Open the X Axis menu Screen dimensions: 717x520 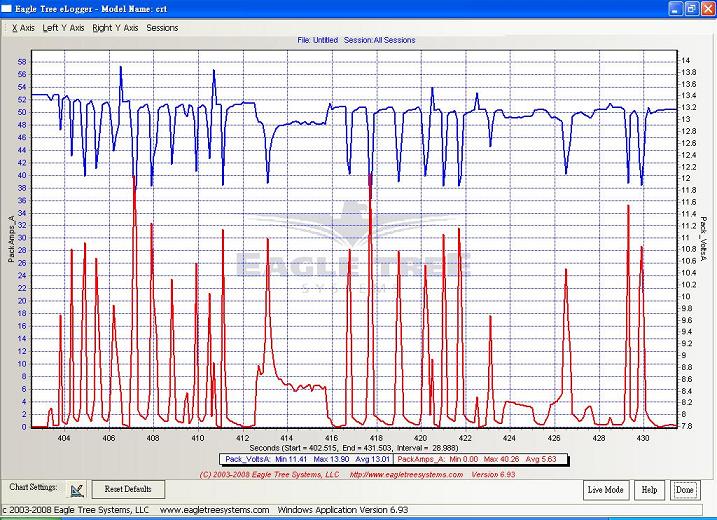click(22, 28)
